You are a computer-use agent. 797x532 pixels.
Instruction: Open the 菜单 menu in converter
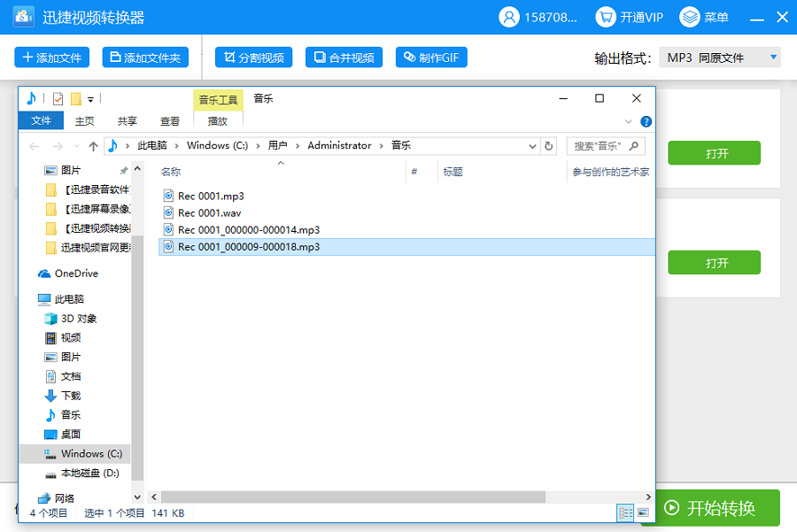704,17
